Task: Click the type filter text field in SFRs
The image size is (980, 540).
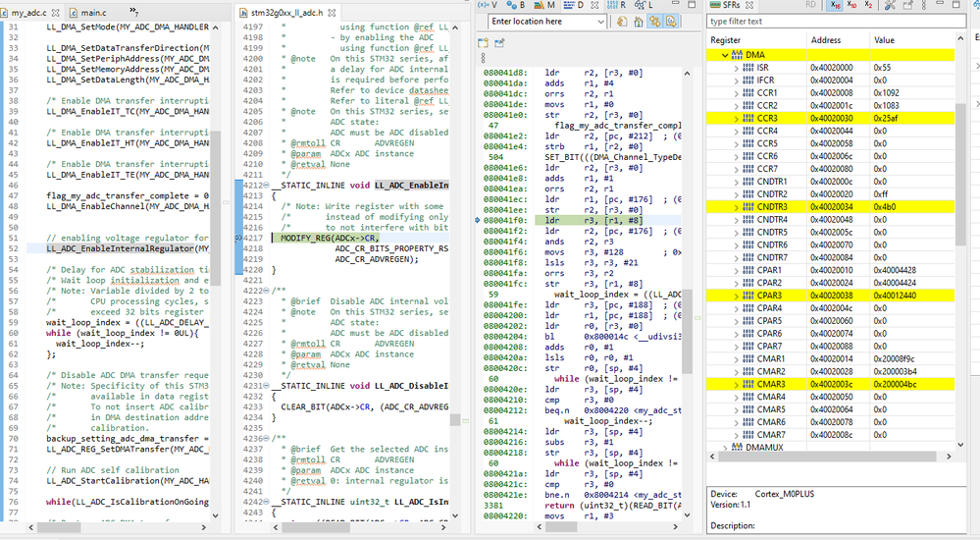Action: 836,22
